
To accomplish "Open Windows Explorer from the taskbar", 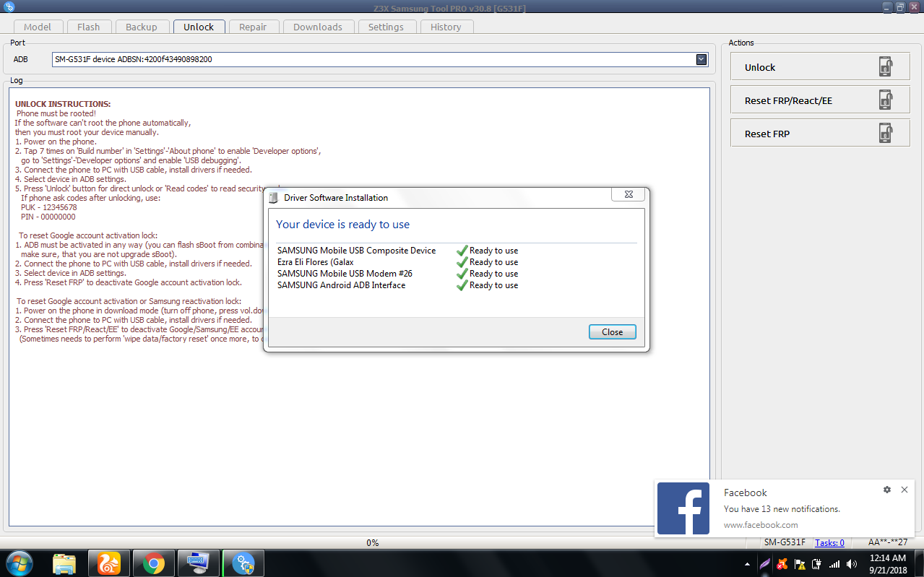I will click(x=64, y=563).
